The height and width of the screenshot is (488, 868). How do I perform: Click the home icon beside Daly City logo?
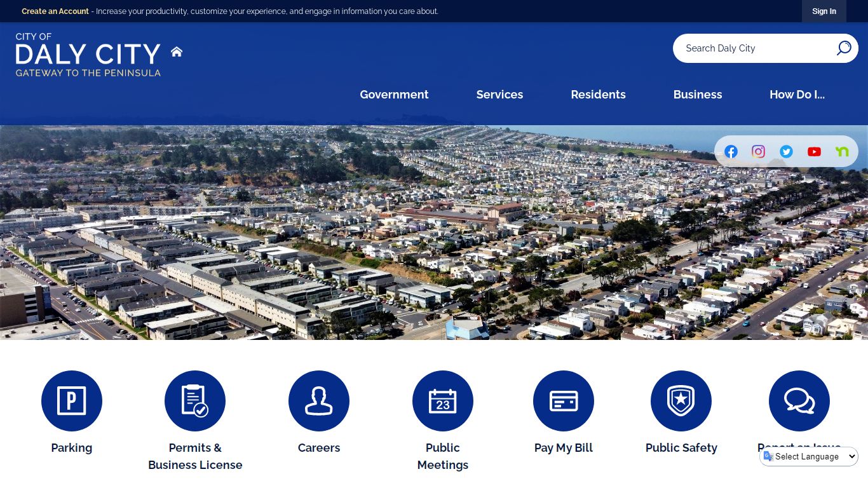pos(177,51)
